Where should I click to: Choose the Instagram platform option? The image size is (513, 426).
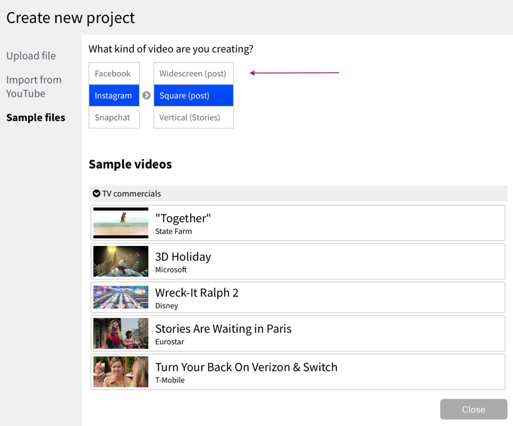[x=114, y=96]
